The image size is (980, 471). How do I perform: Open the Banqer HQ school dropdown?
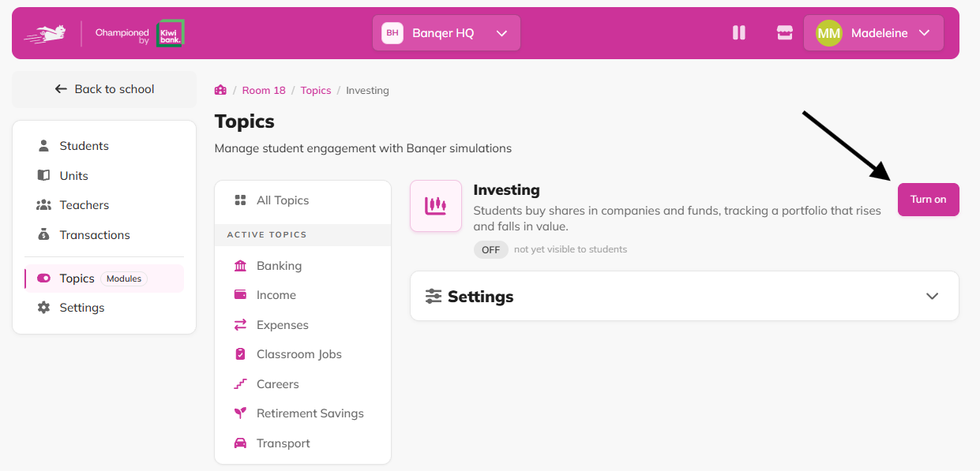[446, 33]
